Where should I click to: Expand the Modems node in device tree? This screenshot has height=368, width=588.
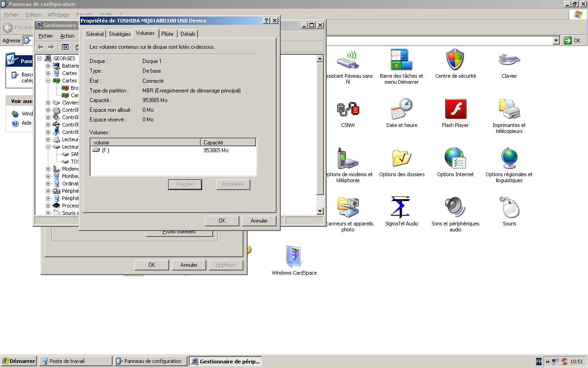(x=48, y=169)
